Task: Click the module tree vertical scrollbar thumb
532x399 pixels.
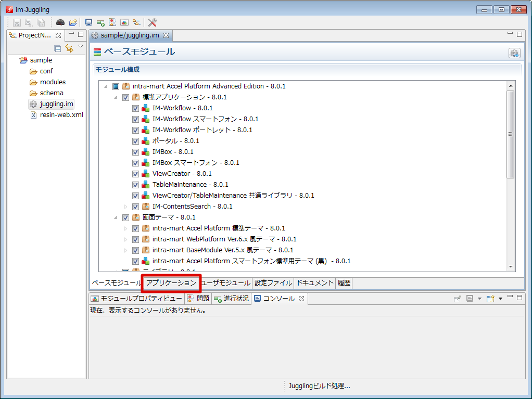Action: (x=510, y=134)
